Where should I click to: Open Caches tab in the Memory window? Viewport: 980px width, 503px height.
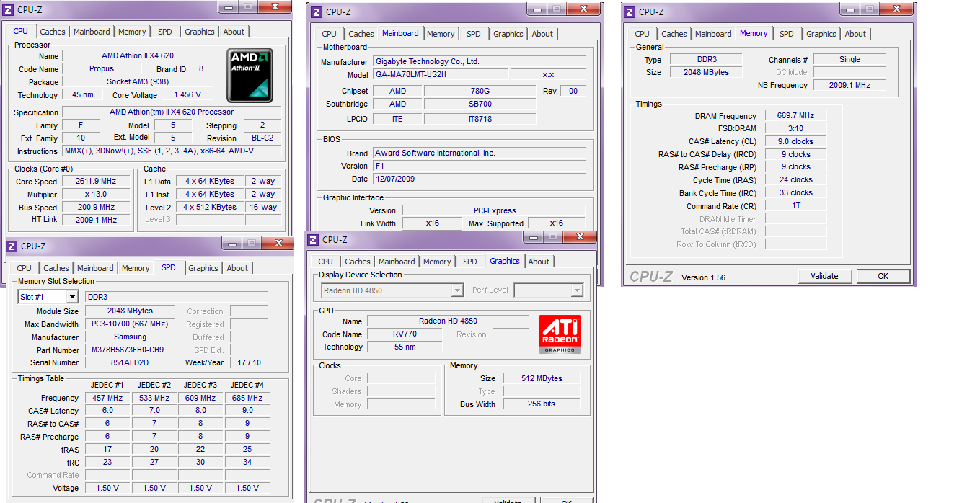pyautogui.click(x=674, y=34)
